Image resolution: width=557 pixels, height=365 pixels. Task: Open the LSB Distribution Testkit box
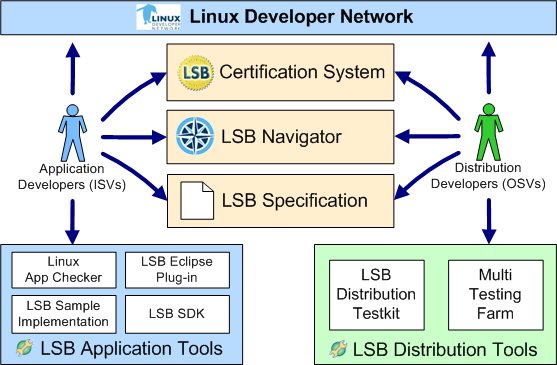tap(377, 295)
